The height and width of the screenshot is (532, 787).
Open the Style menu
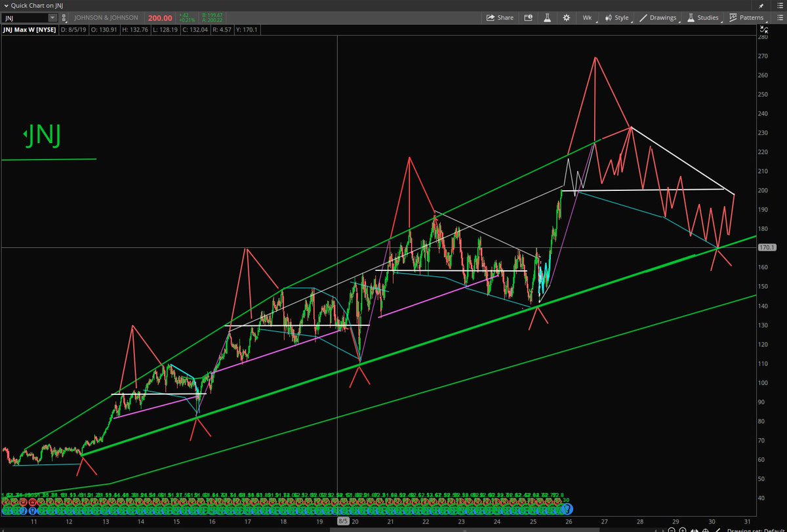click(616, 18)
